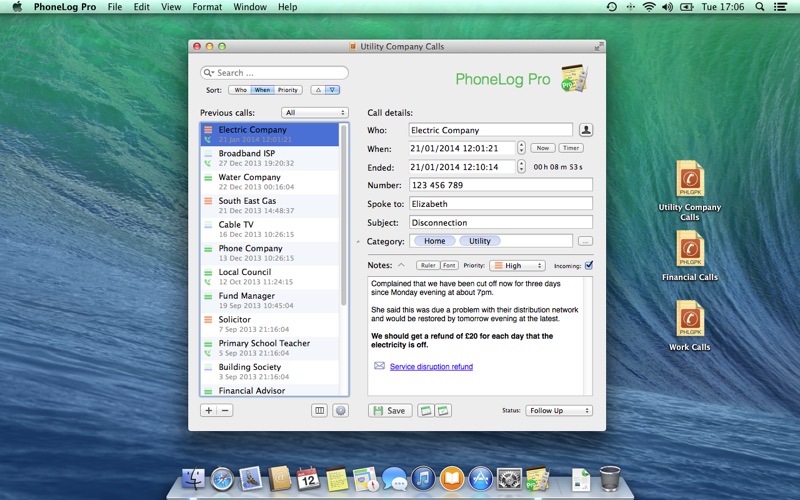The height and width of the screenshot is (500, 800).
Task: Open Notification Center in the menu bar
Action: 780,7
